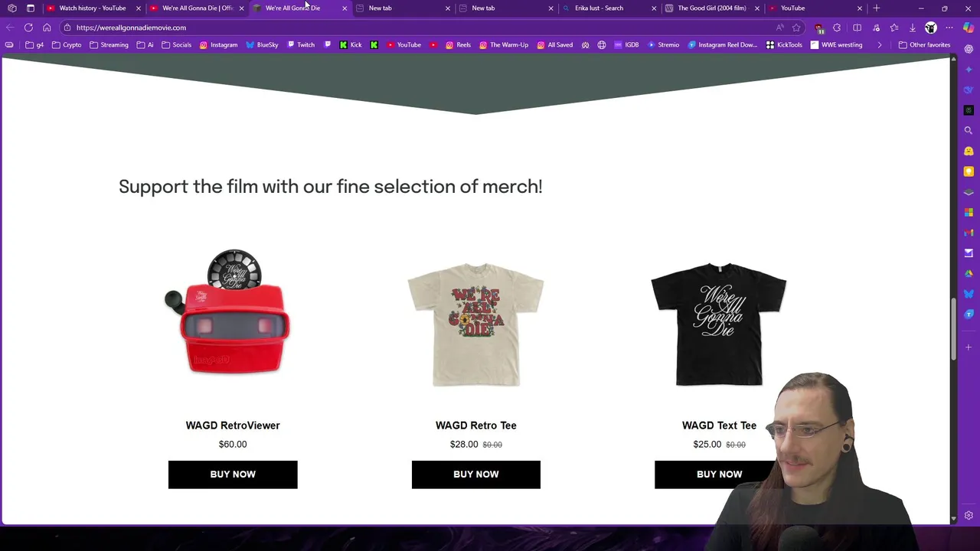Switch to The Good Girl (2004 film) tab

[x=712, y=8]
